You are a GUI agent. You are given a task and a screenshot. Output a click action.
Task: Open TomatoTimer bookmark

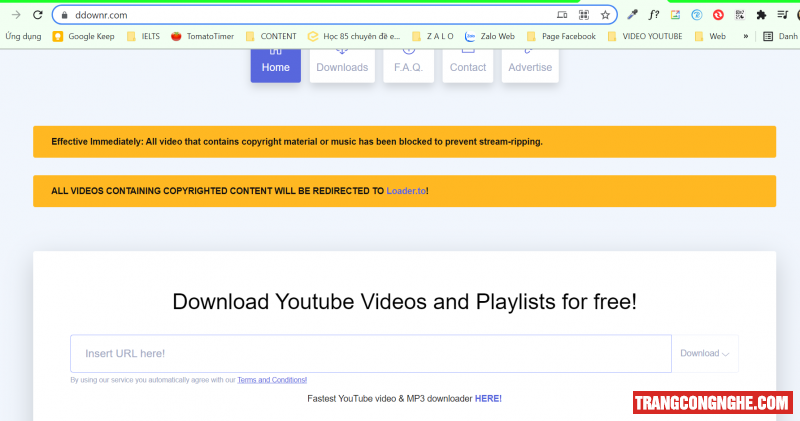(203, 36)
